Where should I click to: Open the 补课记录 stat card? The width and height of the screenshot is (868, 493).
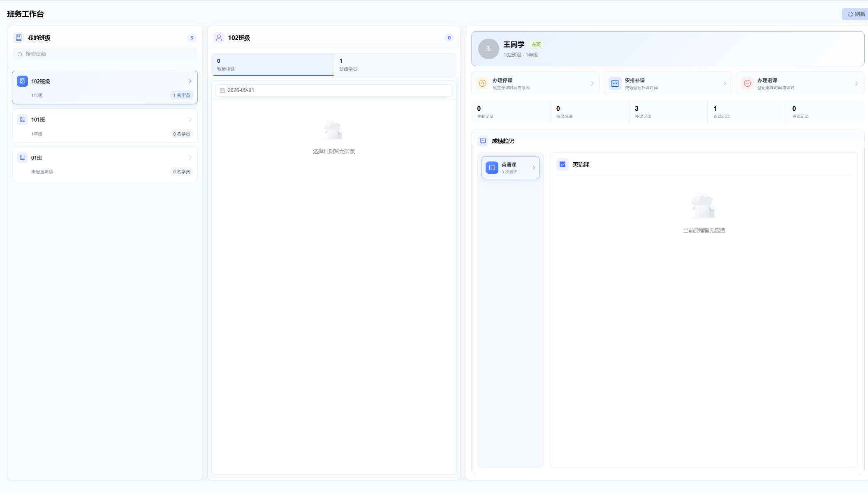(668, 112)
